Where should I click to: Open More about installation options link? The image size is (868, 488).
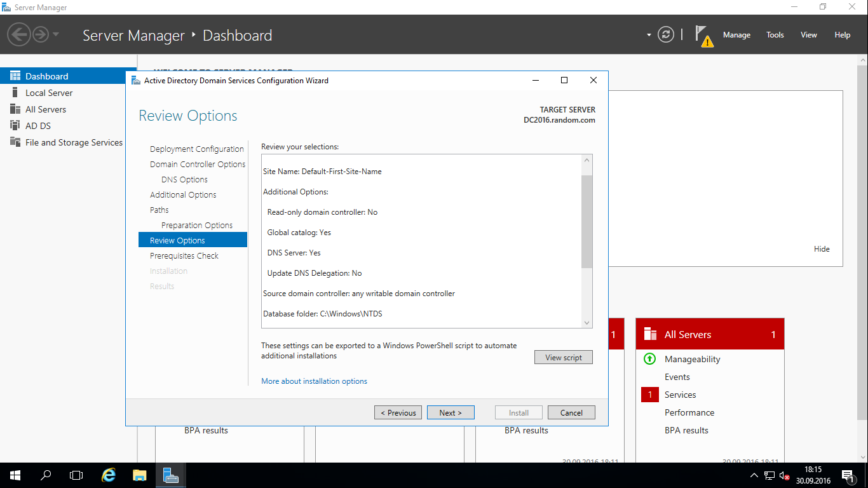314,381
